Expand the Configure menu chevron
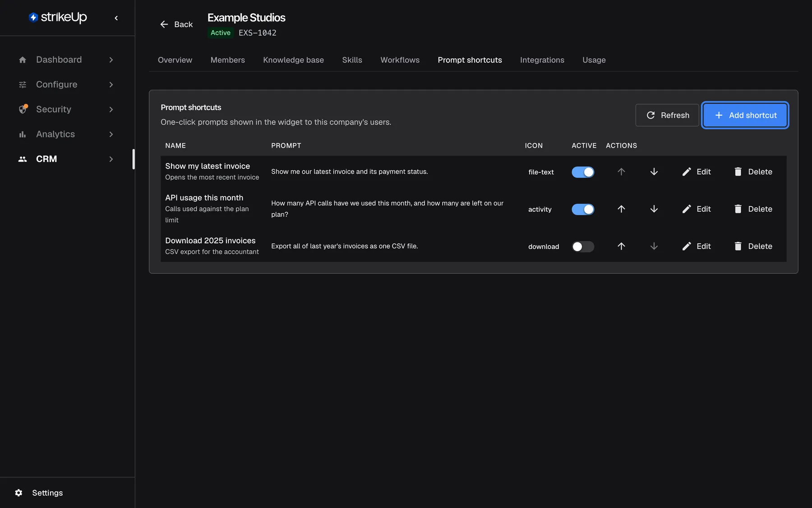Image resolution: width=812 pixels, height=508 pixels. click(111, 84)
